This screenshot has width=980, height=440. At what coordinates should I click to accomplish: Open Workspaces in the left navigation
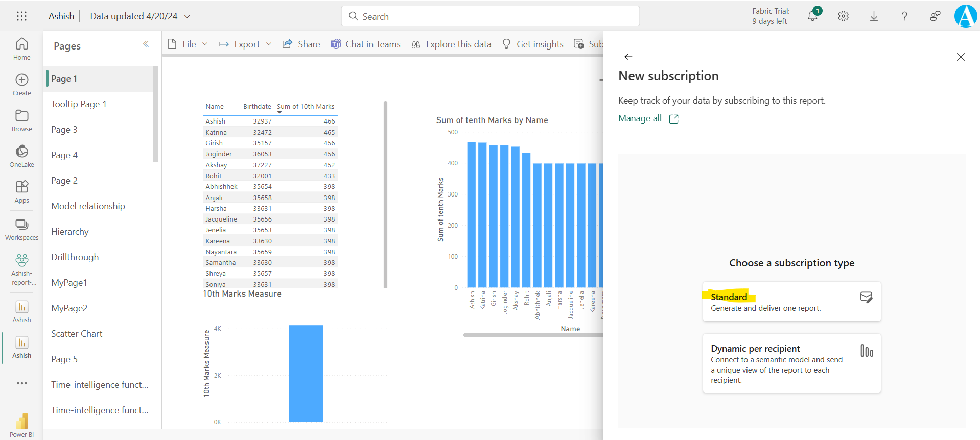pyautogui.click(x=21, y=229)
